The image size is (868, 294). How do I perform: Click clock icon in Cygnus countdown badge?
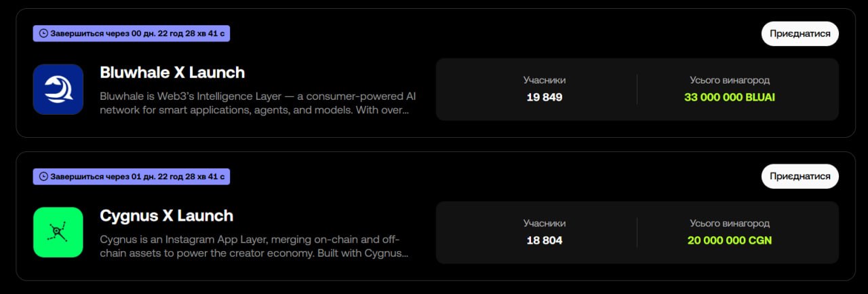pyautogui.click(x=44, y=177)
